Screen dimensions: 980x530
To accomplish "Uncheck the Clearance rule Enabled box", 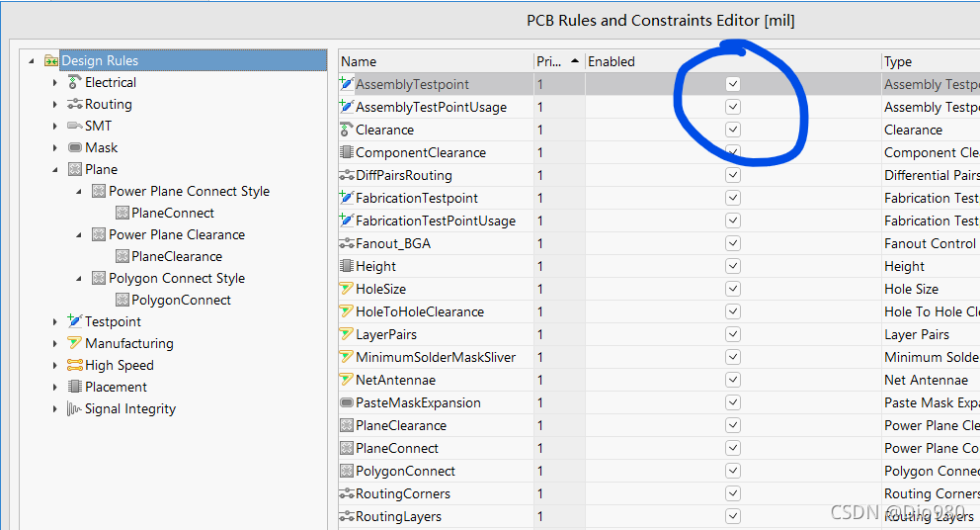I will 732,131.
